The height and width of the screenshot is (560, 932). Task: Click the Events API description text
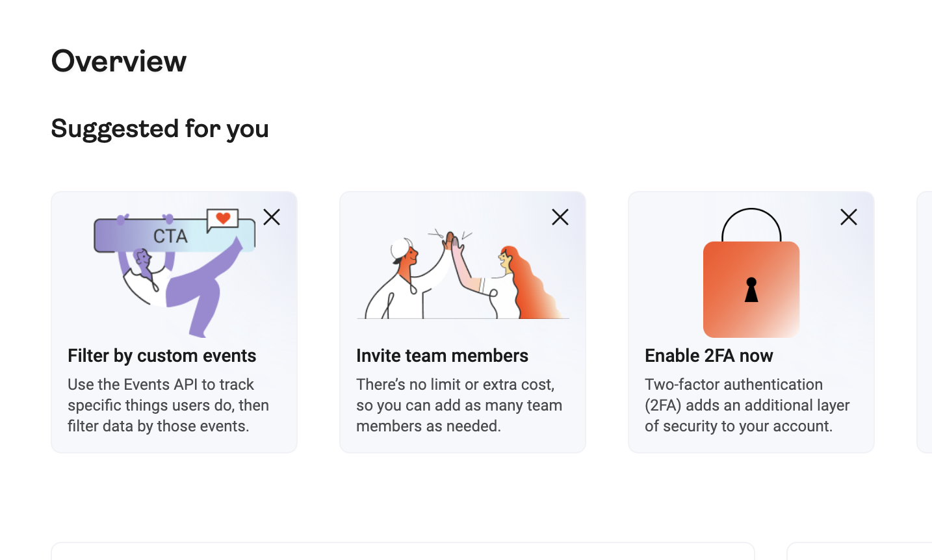[x=168, y=405]
